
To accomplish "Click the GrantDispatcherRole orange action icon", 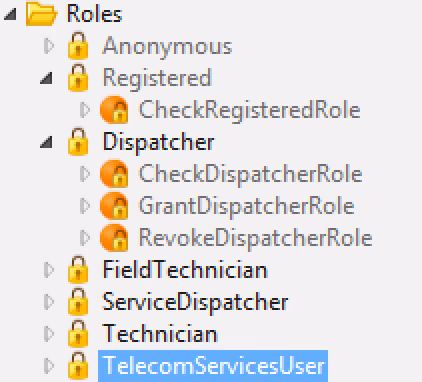I will (x=114, y=206).
